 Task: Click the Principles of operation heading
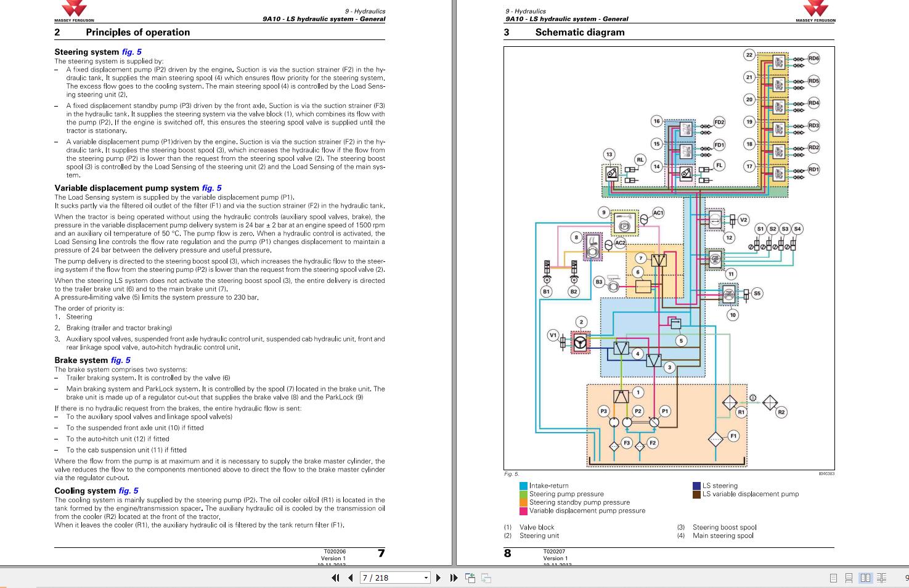click(x=138, y=32)
